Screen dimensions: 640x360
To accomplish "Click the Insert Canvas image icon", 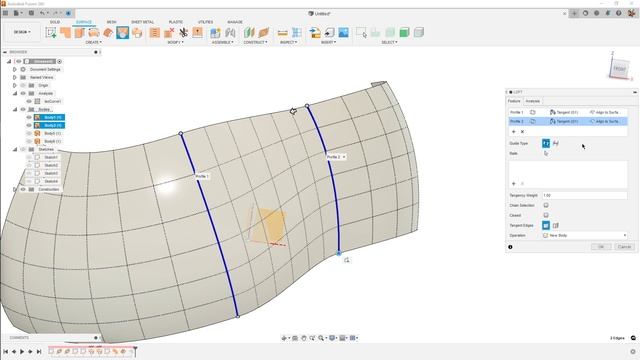I will click(x=344, y=33).
